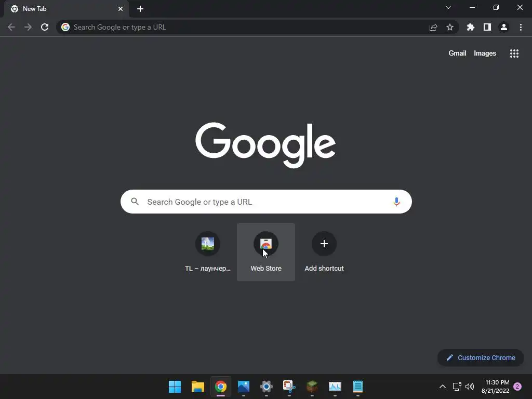This screenshot has height=399, width=532.
Task: Click the forward navigation arrow
Action: click(28, 27)
